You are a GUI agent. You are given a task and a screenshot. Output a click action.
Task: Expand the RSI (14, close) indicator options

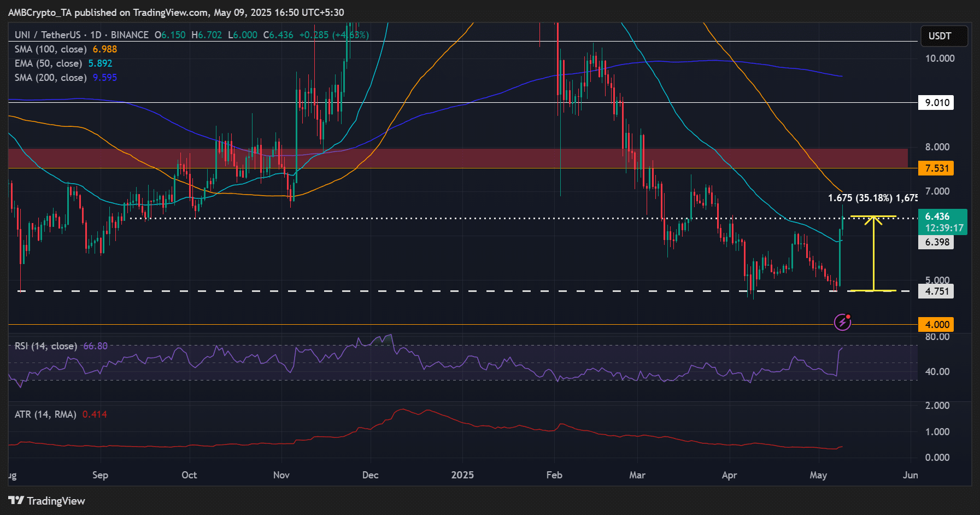coord(45,346)
